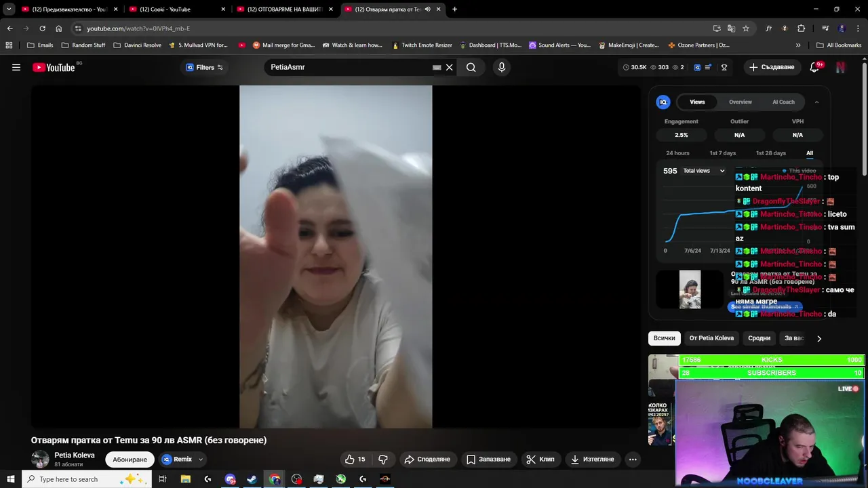Image resolution: width=868 pixels, height=488 pixels.
Task: Start voice search with microphone icon
Action: click(x=502, y=67)
